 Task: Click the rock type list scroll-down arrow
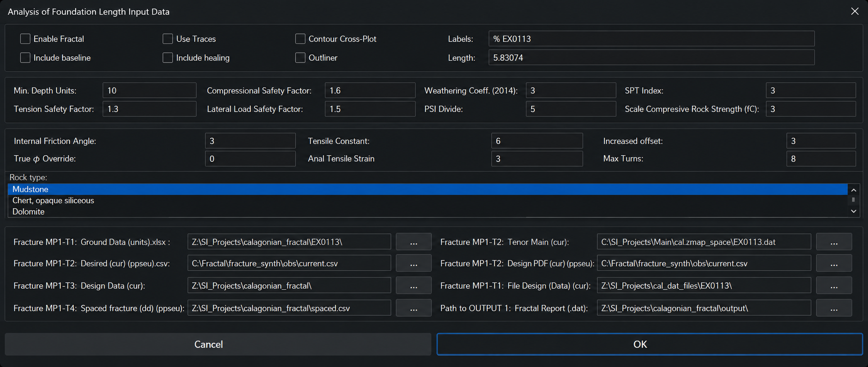click(x=854, y=211)
